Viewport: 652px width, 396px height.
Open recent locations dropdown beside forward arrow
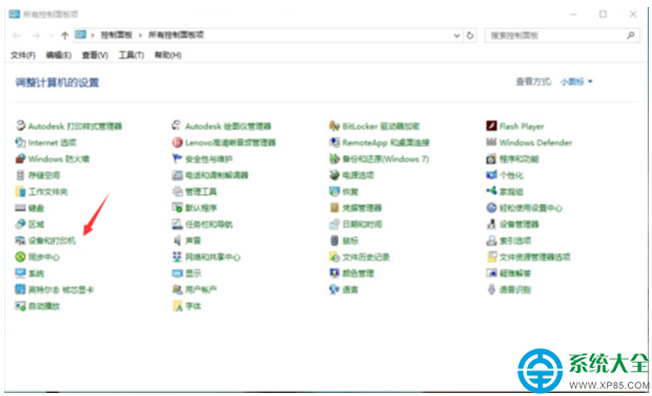tap(51, 36)
